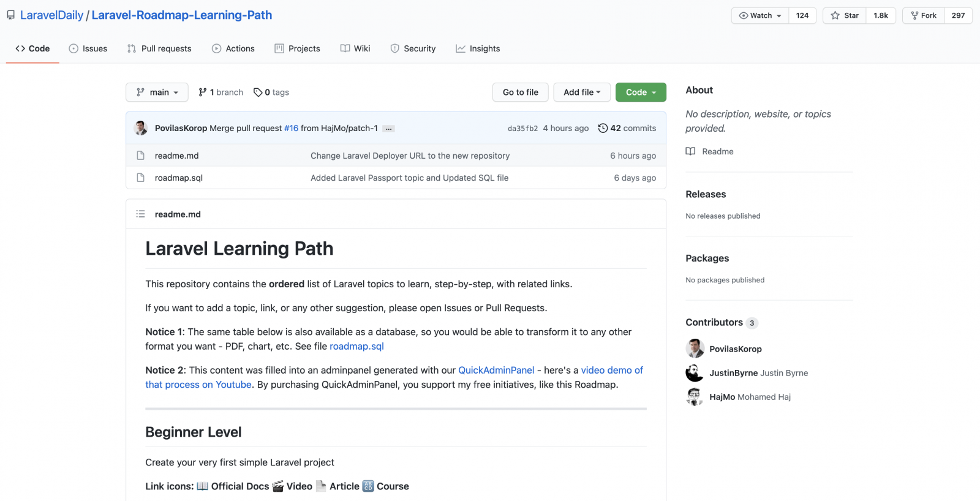View the 1 branch list
The width and height of the screenshot is (980, 501).
point(221,92)
